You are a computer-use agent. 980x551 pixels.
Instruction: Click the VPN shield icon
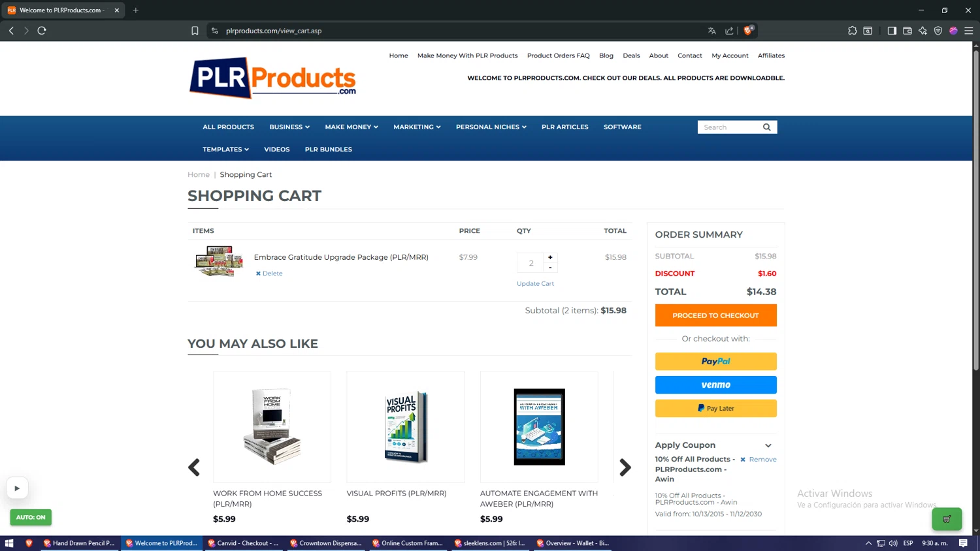(x=938, y=31)
